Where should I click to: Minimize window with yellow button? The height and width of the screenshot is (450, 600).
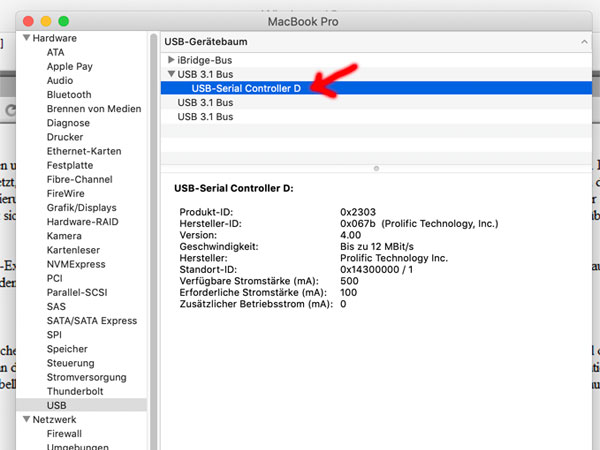point(46,21)
